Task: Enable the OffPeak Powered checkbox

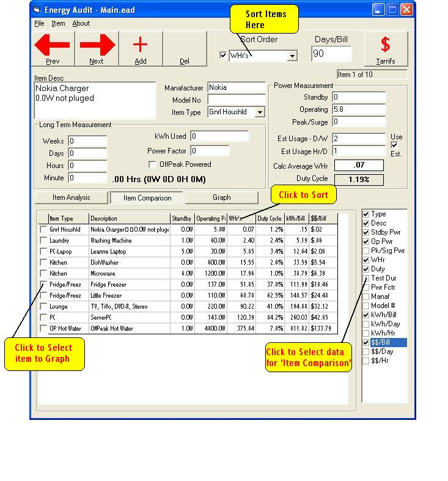Action: tap(152, 165)
